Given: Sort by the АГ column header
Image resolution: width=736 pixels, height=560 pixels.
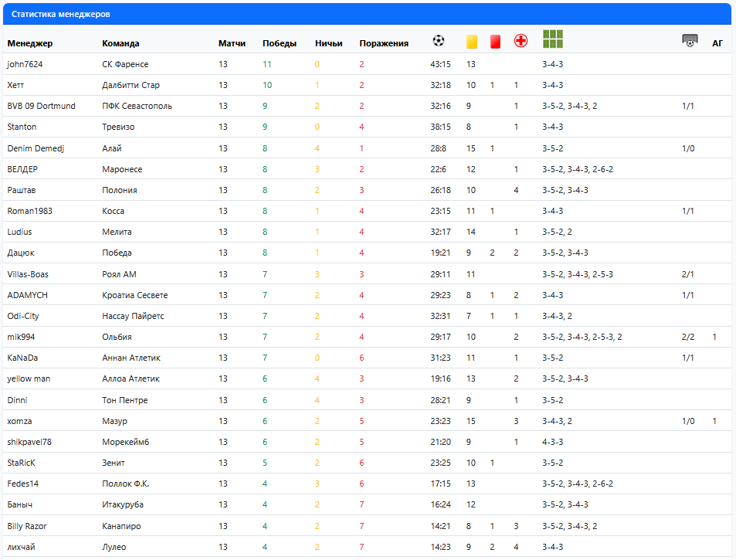Looking at the screenshot, I should click(x=717, y=43).
